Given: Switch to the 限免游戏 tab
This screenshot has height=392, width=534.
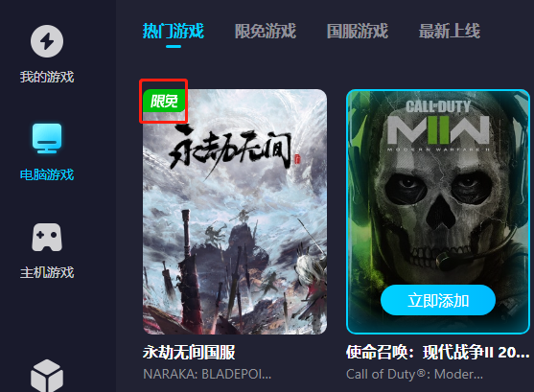Looking at the screenshot, I should click(x=266, y=31).
